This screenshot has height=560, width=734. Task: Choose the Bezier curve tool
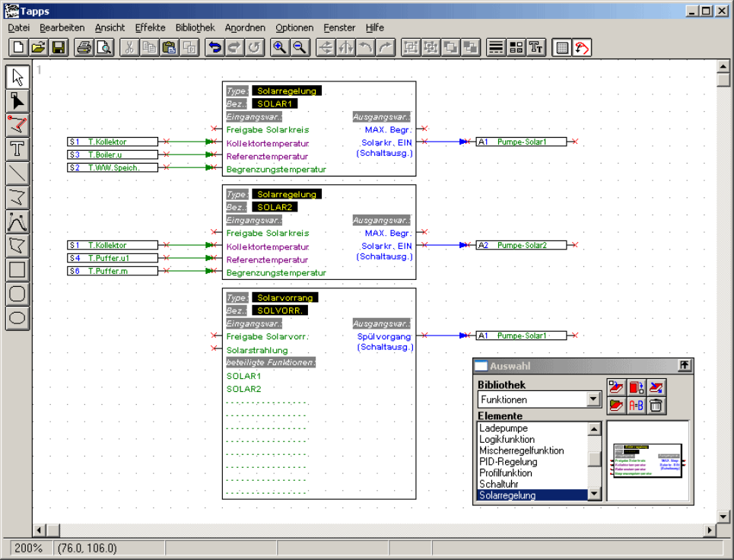point(18,221)
